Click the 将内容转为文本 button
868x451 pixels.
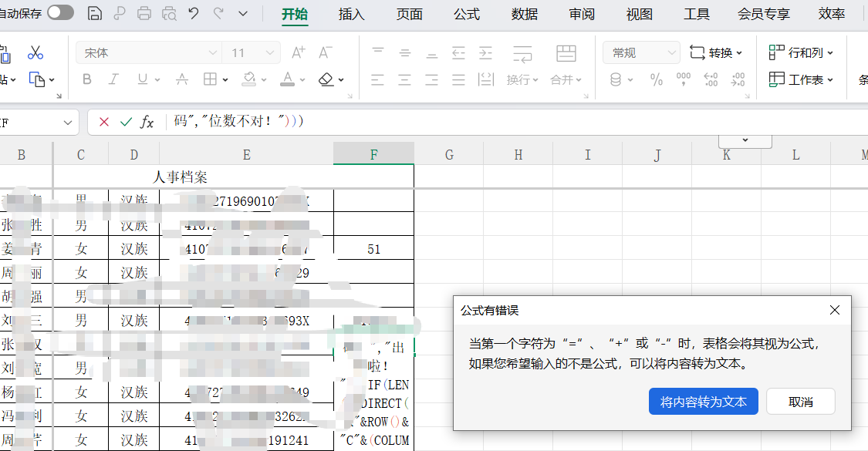(704, 402)
